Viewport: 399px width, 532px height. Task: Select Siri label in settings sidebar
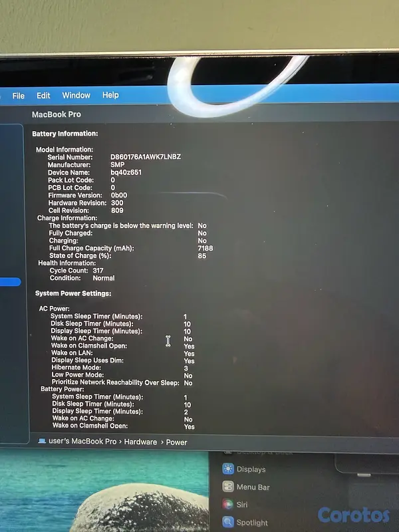coord(242,505)
